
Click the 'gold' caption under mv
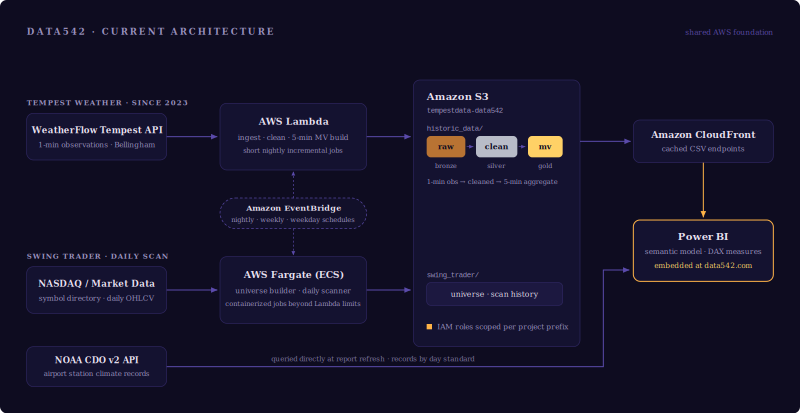545,166
